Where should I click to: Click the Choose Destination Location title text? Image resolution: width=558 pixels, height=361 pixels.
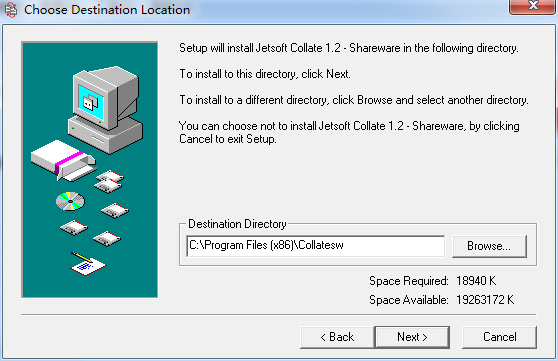click(x=107, y=10)
